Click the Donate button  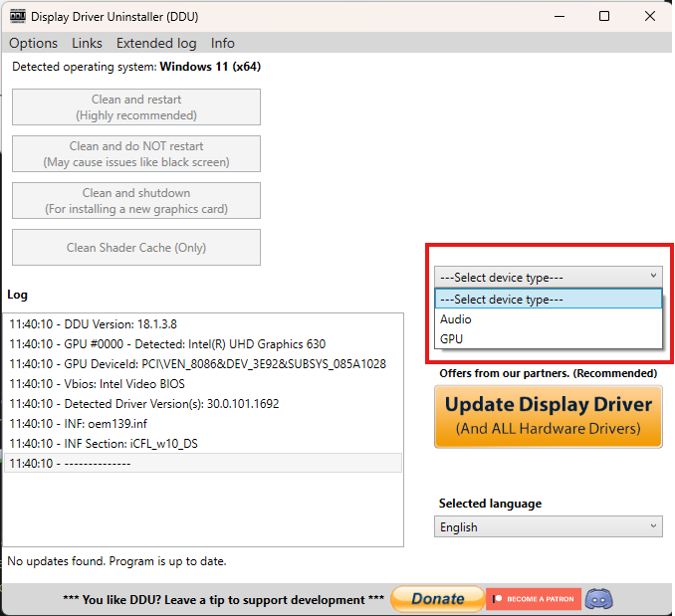[437, 599]
